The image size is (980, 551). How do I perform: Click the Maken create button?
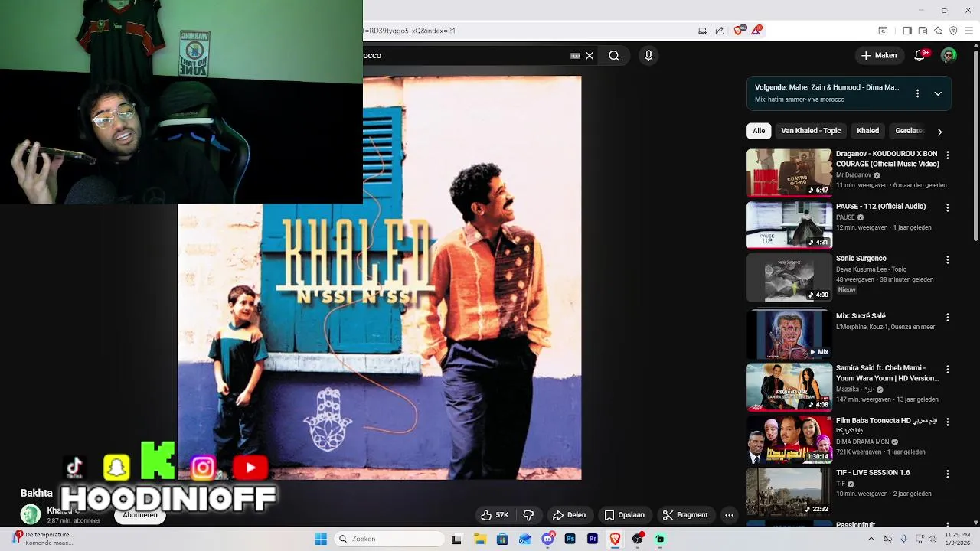point(878,55)
